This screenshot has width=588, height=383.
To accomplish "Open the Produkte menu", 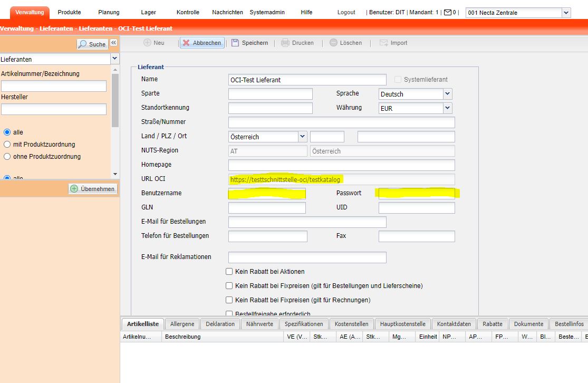I will [69, 12].
